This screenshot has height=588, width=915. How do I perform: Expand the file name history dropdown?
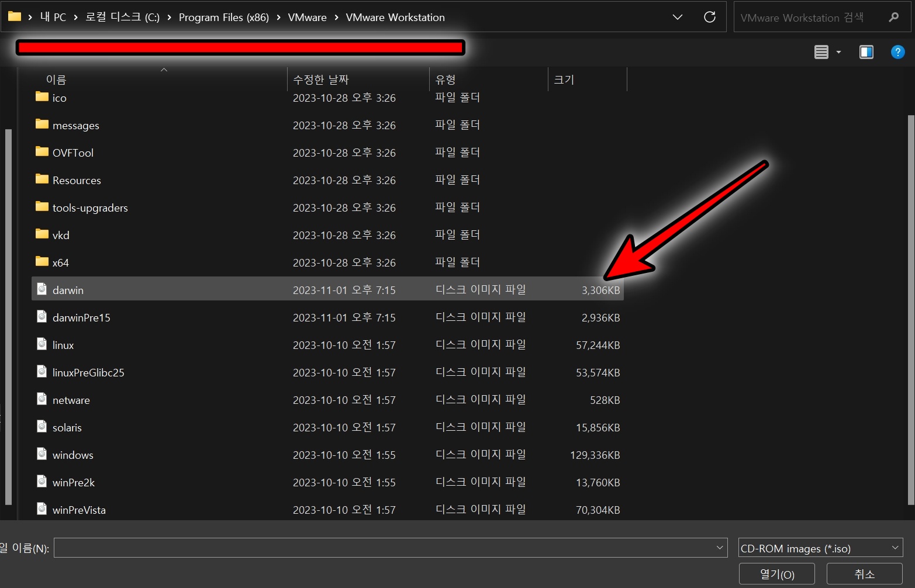(x=720, y=548)
